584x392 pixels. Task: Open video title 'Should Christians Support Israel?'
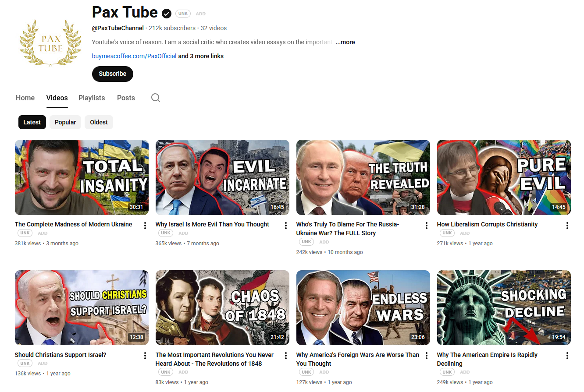[x=61, y=355]
